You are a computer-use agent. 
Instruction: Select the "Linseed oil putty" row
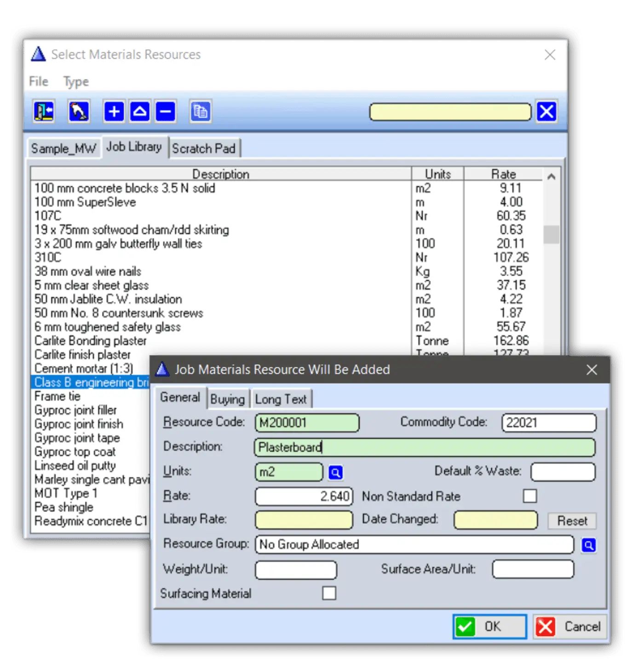[x=91, y=465]
